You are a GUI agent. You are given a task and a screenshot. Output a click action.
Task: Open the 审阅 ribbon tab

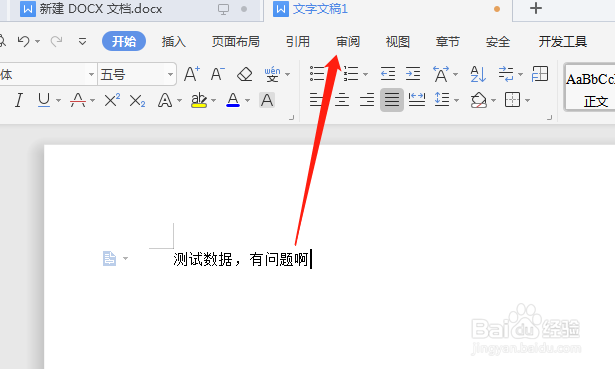[x=348, y=41]
